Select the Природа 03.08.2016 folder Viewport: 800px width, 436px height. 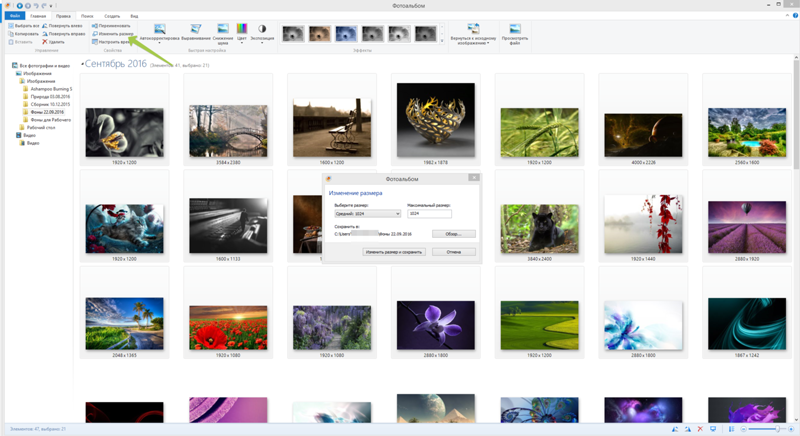tap(47, 96)
